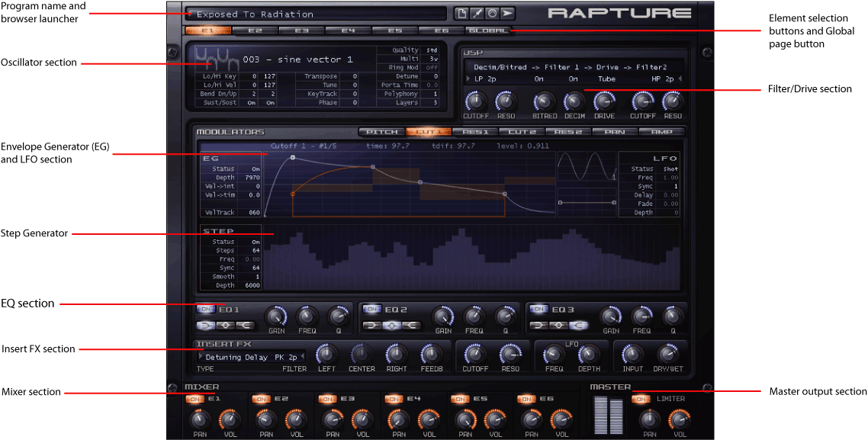Toggle the mixer E3 ON button
868x440 pixels.
[x=327, y=399]
